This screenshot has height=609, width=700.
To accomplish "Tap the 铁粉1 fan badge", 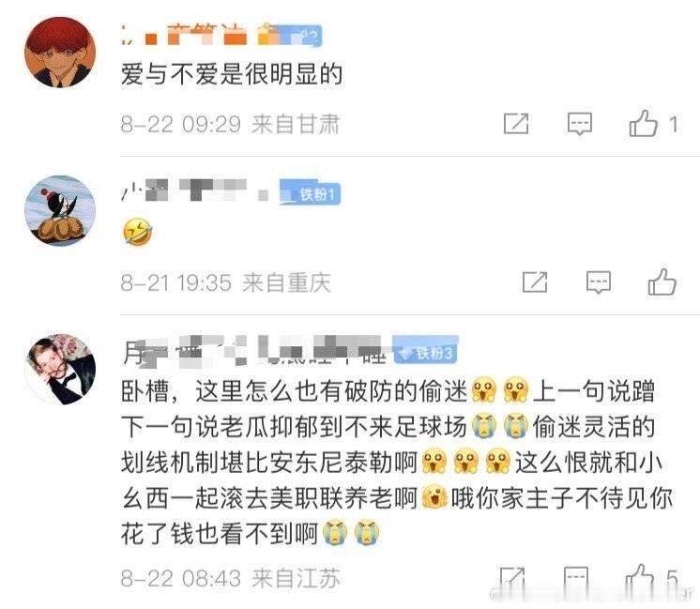I will (x=311, y=193).
